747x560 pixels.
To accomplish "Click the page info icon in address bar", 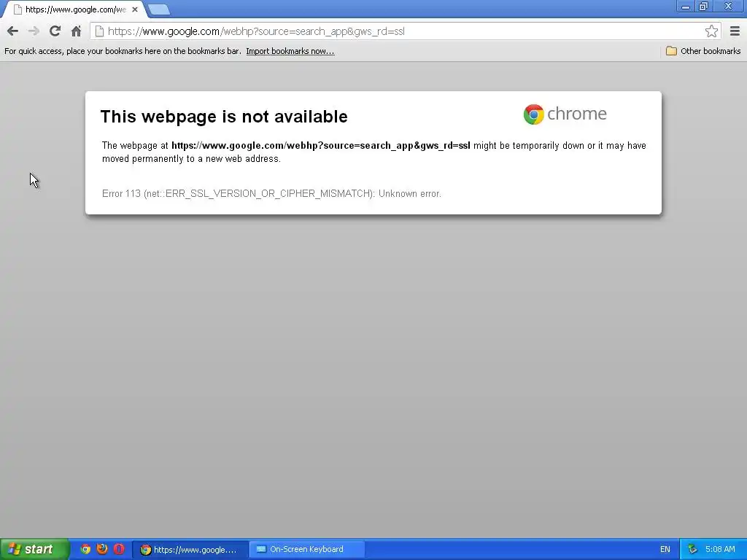I will coord(99,31).
